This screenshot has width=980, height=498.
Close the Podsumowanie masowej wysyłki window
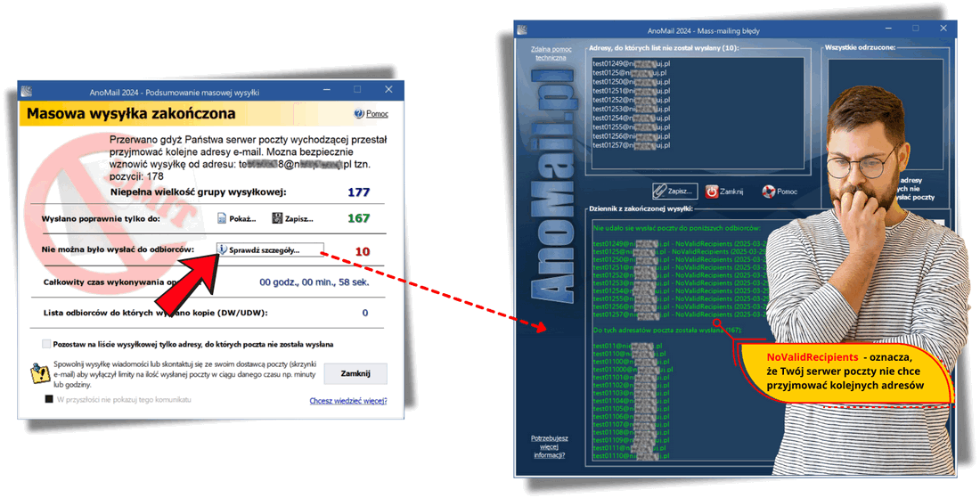[x=388, y=90]
